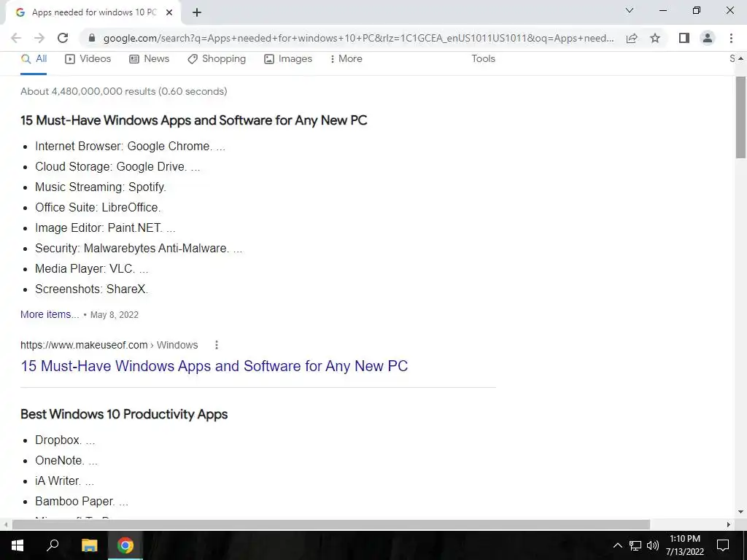This screenshot has height=560, width=747.
Task: Click the horizontal scrollbar thumb
Action: click(x=331, y=524)
